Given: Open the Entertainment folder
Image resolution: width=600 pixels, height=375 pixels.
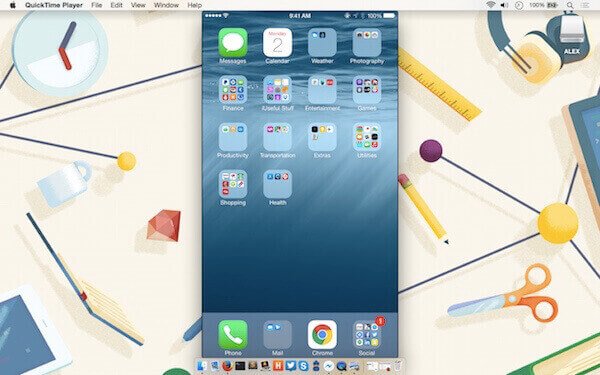Looking at the screenshot, I should tap(322, 90).
